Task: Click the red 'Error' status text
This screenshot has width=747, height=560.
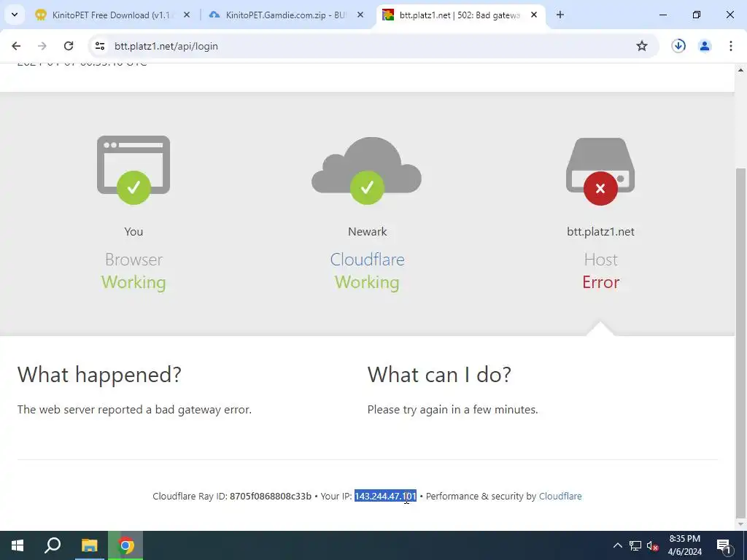Action: tap(601, 282)
